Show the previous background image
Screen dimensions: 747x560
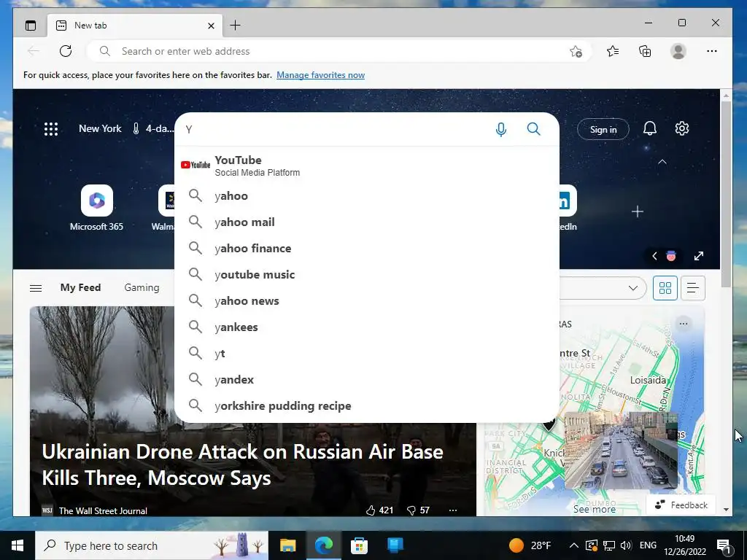coord(654,256)
